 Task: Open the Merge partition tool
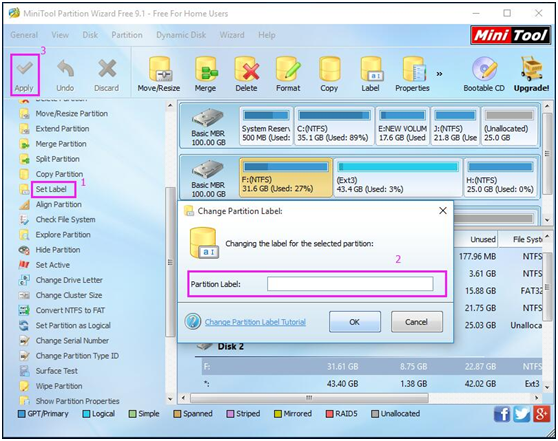pos(205,75)
